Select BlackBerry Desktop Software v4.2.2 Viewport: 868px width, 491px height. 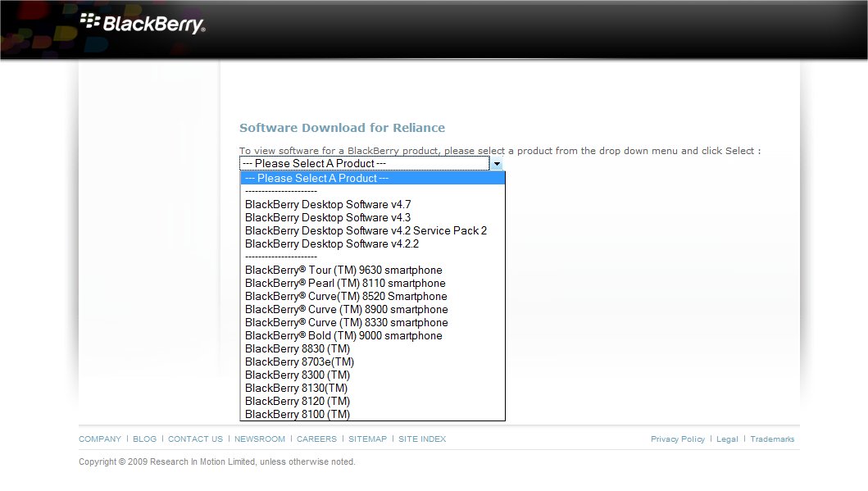click(x=373, y=243)
